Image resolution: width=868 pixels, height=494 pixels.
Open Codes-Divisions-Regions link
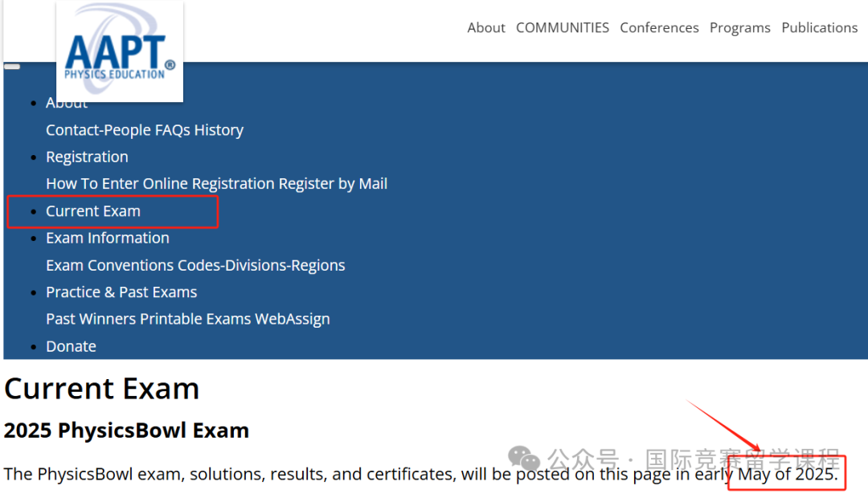[x=261, y=266]
